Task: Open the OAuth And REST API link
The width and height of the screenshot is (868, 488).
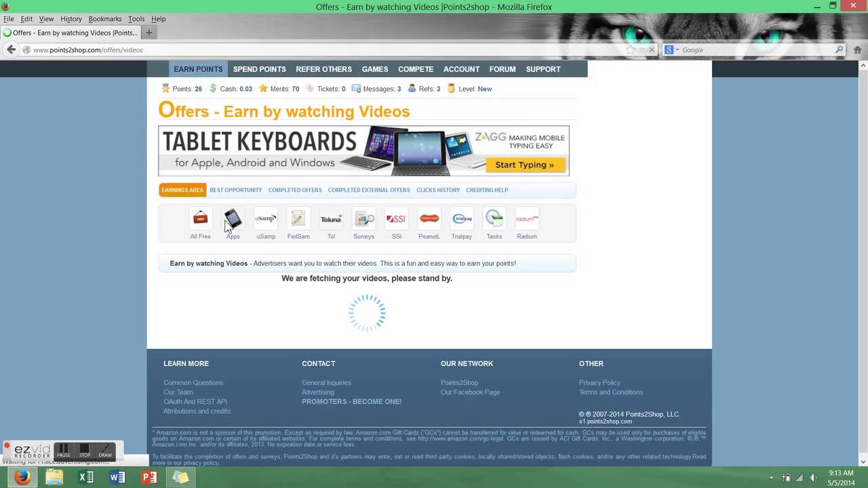Action: click(195, 402)
